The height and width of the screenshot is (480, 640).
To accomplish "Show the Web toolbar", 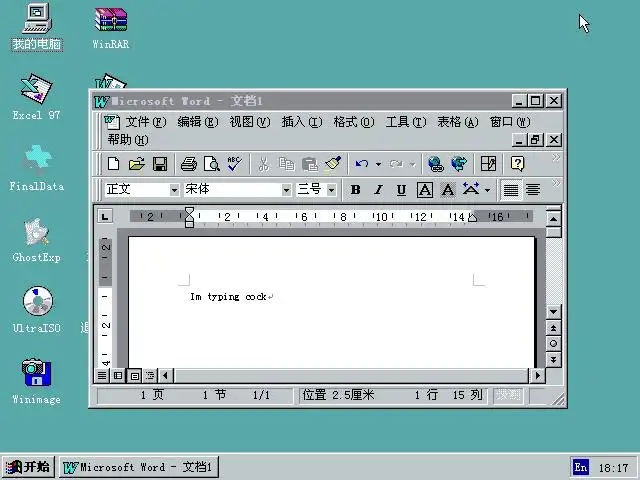I will click(x=459, y=164).
